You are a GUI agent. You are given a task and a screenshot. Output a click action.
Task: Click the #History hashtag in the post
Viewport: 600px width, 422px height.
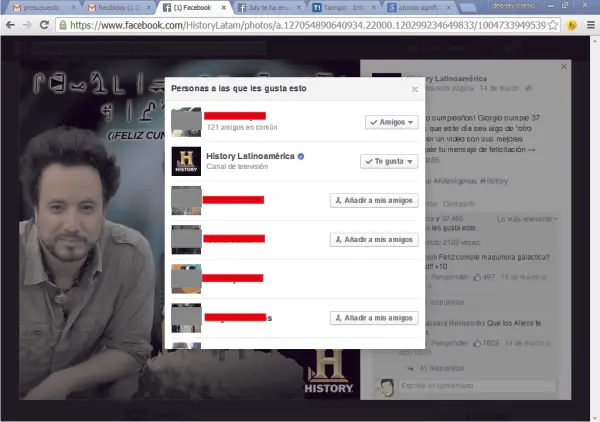(x=494, y=181)
